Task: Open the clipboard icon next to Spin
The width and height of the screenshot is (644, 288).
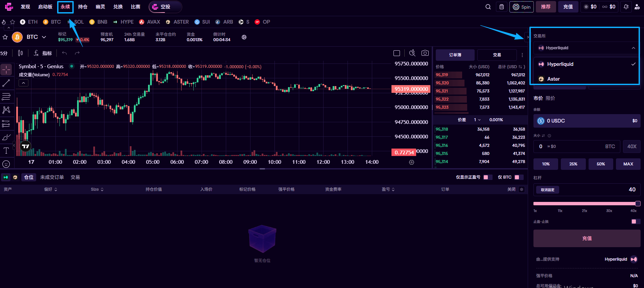Action: click(x=502, y=7)
